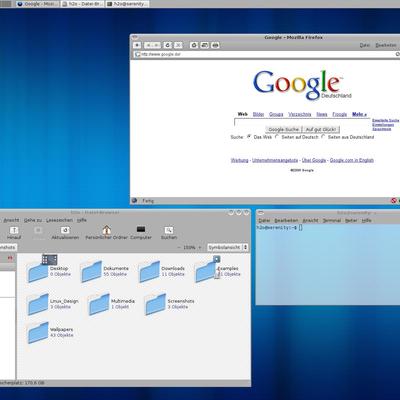This screenshot has width=400, height=400.
Task: Open Datei menu in terminal window
Action: (x=264, y=221)
